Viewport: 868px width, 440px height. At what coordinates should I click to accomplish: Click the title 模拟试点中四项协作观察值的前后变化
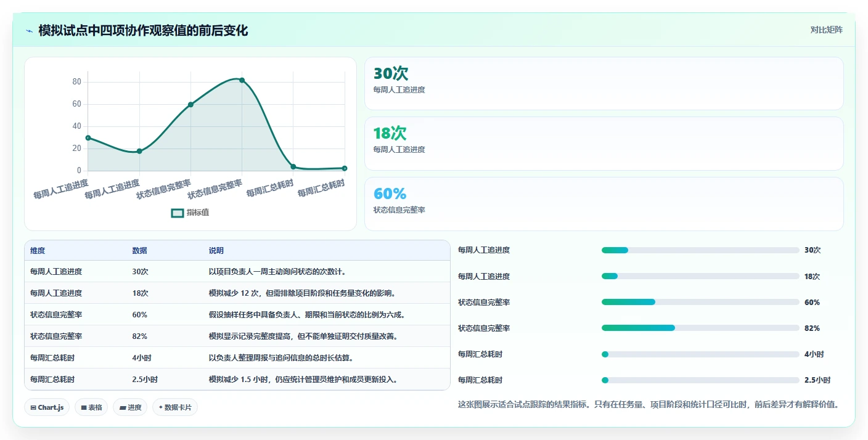tap(143, 30)
